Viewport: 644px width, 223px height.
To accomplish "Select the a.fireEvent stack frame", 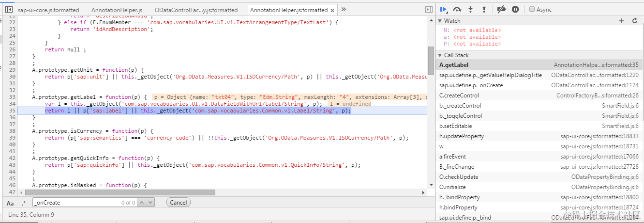I will [540, 157].
